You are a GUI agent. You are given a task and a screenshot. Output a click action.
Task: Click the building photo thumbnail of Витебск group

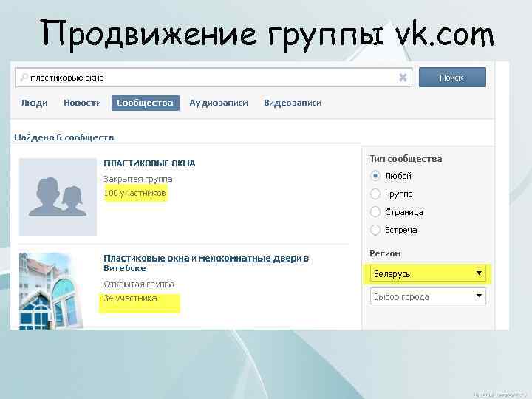pos(51,291)
